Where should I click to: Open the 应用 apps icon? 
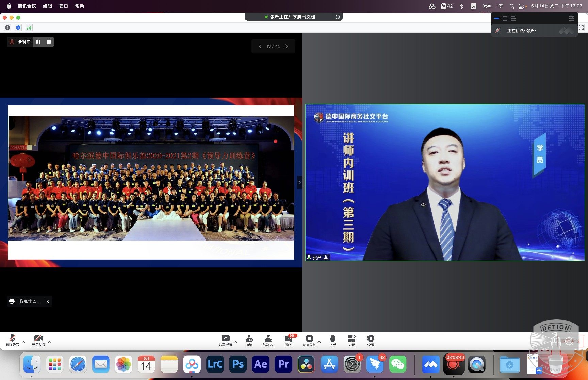pyautogui.click(x=352, y=340)
